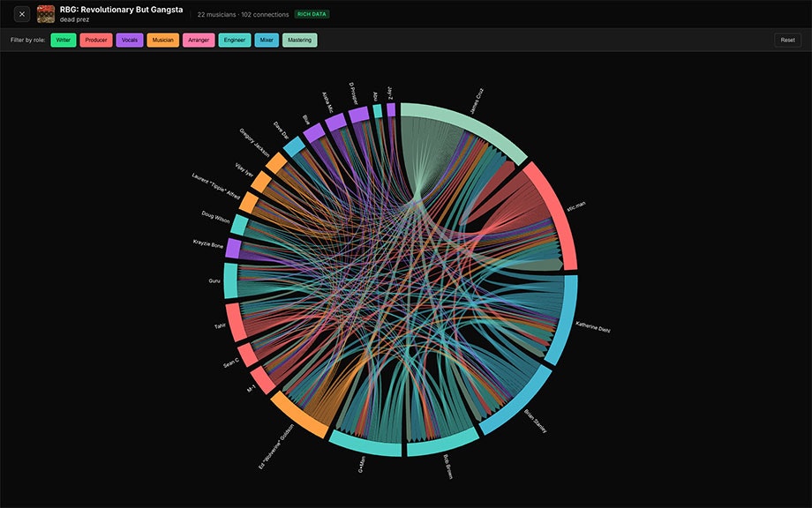Click the 'G•Man' name label
Viewport: 812px width, 508px height.
[362, 464]
